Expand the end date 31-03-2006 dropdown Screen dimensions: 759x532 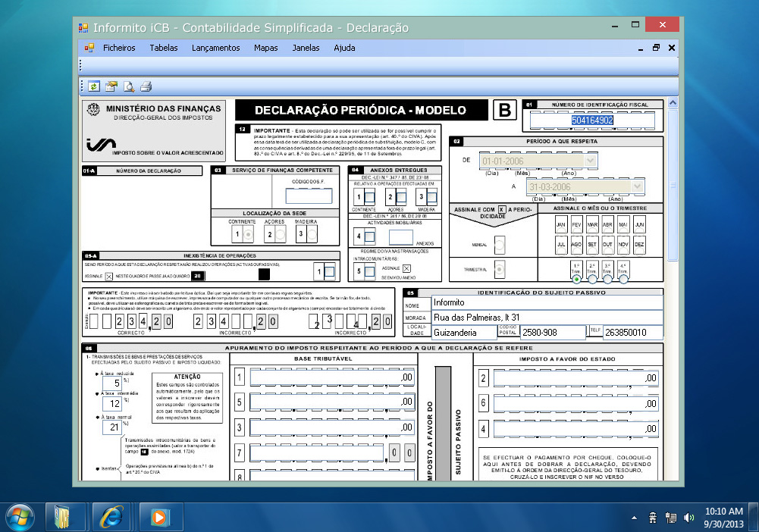point(637,187)
